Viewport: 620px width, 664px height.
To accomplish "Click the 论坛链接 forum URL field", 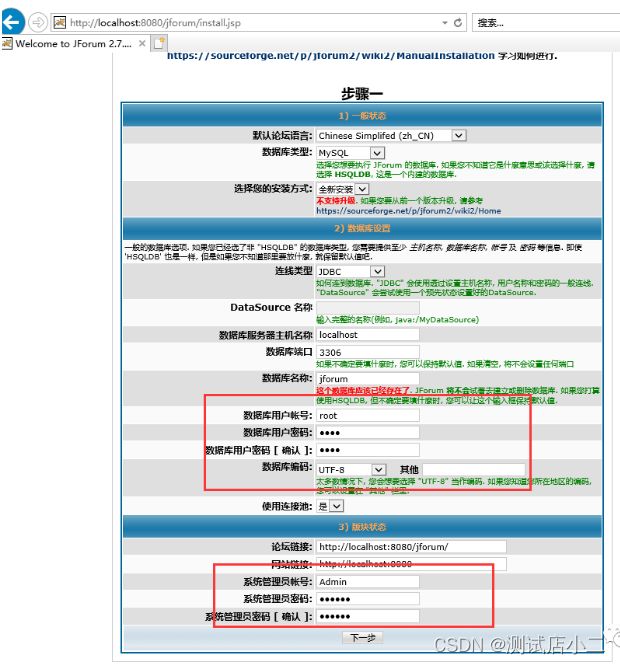I will (x=411, y=547).
